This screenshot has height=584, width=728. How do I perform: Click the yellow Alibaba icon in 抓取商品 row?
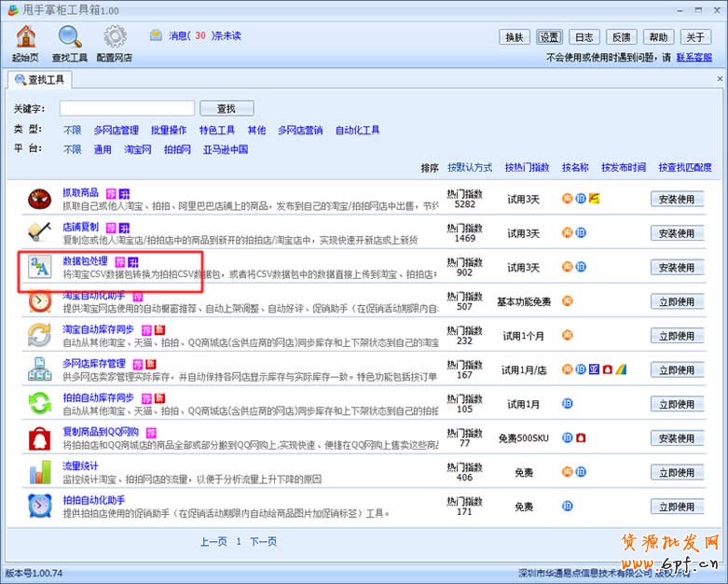click(595, 199)
